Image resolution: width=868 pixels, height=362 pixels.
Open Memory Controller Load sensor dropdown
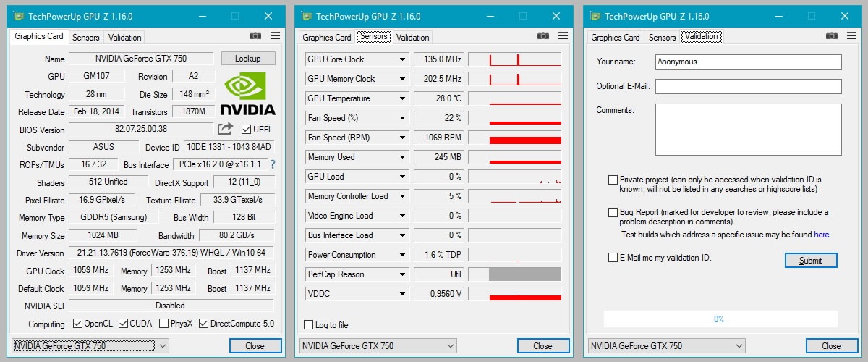pyautogui.click(x=403, y=196)
